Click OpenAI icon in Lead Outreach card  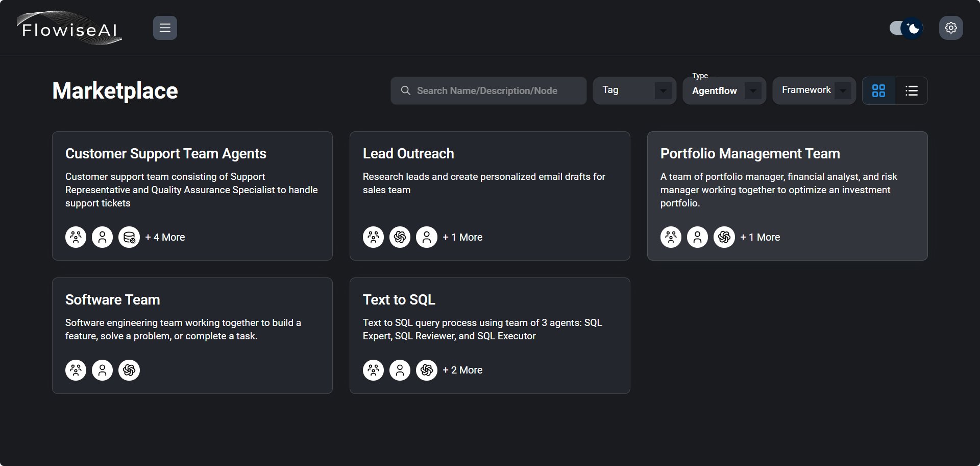pyautogui.click(x=400, y=237)
